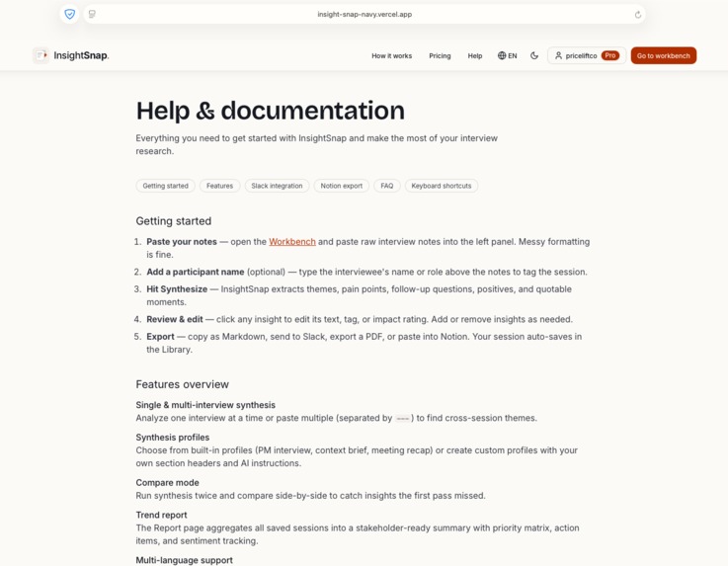
Task: Jump to Slack integration section chip
Action: coord(277,186)
